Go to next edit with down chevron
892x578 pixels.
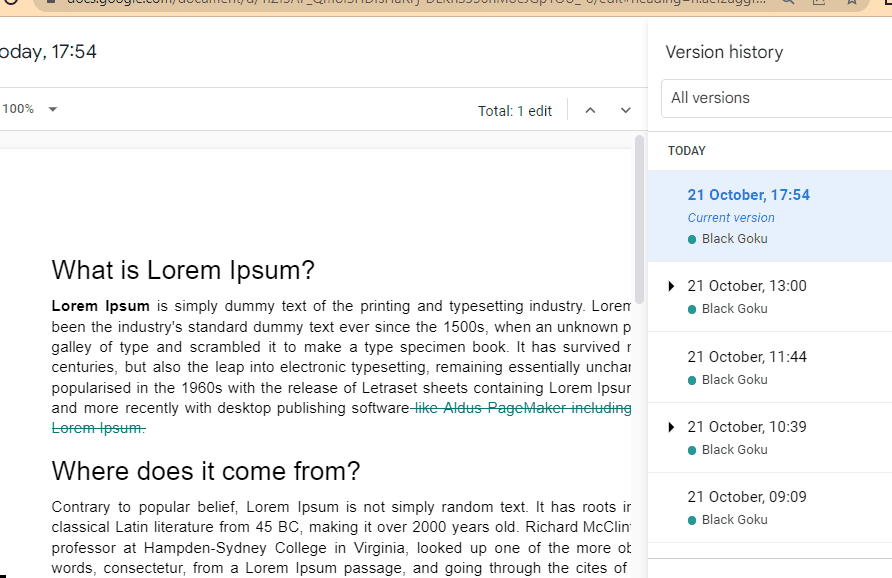625,110
